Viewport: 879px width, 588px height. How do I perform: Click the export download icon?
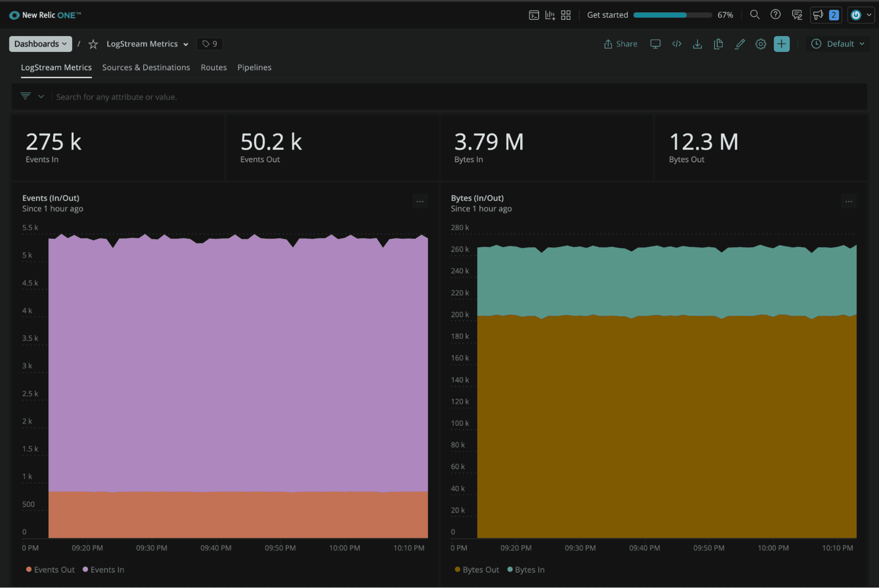697,44
